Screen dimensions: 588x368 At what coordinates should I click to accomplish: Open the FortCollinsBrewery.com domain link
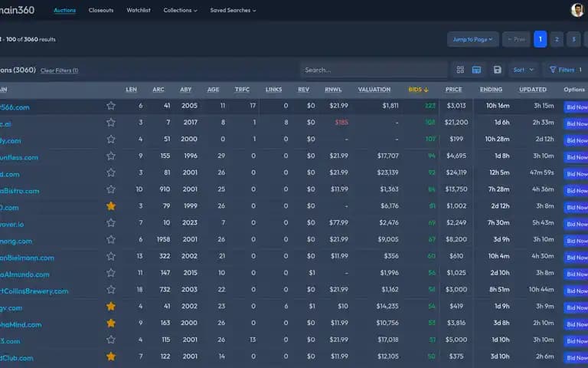[x=34, y=291]
